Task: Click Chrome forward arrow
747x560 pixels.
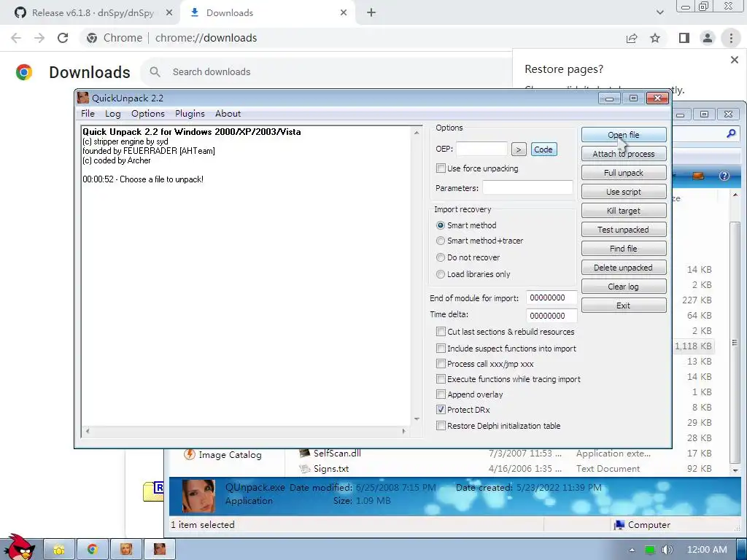Action: click(x=39, y=38)
